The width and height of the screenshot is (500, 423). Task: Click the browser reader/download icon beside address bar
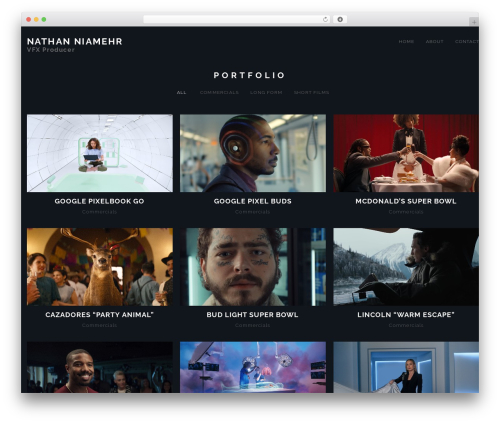(x=340, y=20)
